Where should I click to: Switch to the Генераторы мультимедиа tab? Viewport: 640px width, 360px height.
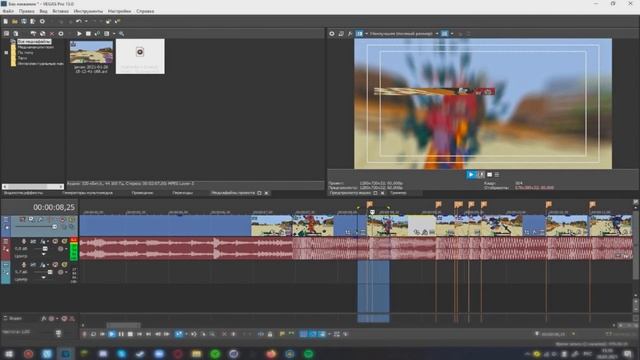tap(88, 193)
